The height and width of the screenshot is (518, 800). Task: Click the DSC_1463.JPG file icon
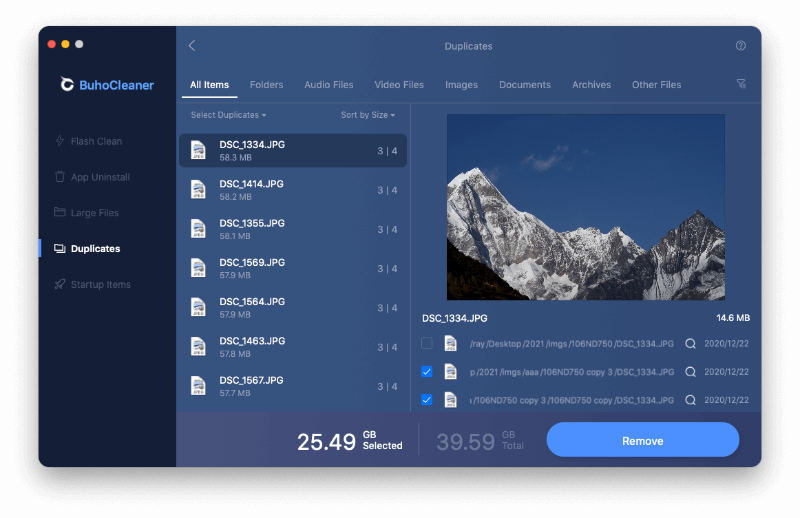pos(198,347)
